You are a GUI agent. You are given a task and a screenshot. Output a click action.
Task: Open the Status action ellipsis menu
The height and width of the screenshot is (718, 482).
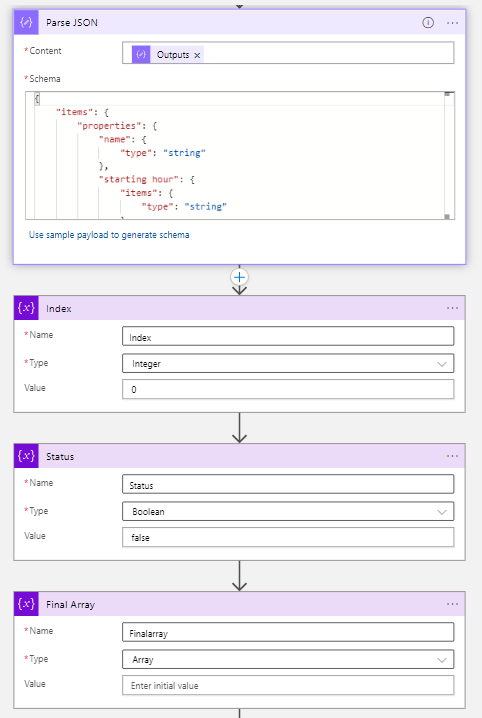[452, 456]
